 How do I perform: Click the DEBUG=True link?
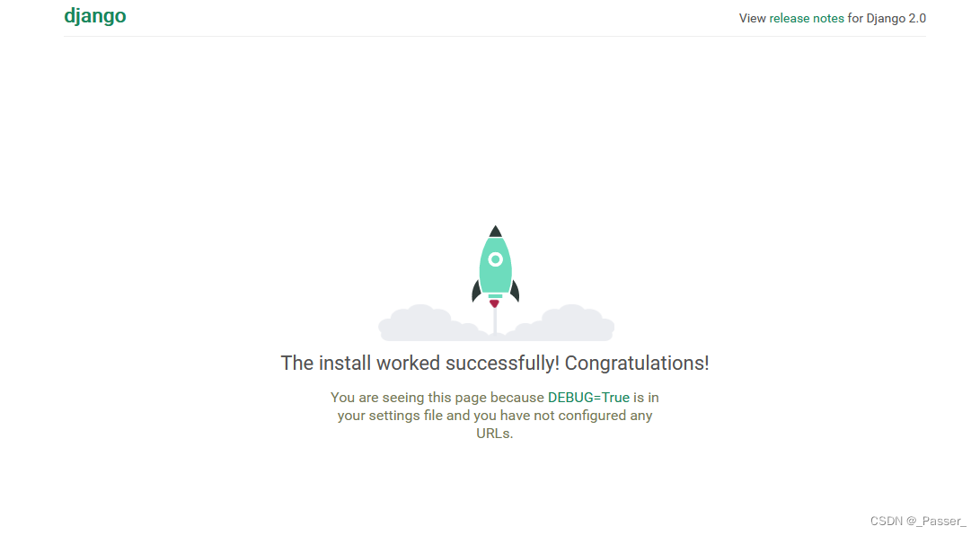coord(588,397)
